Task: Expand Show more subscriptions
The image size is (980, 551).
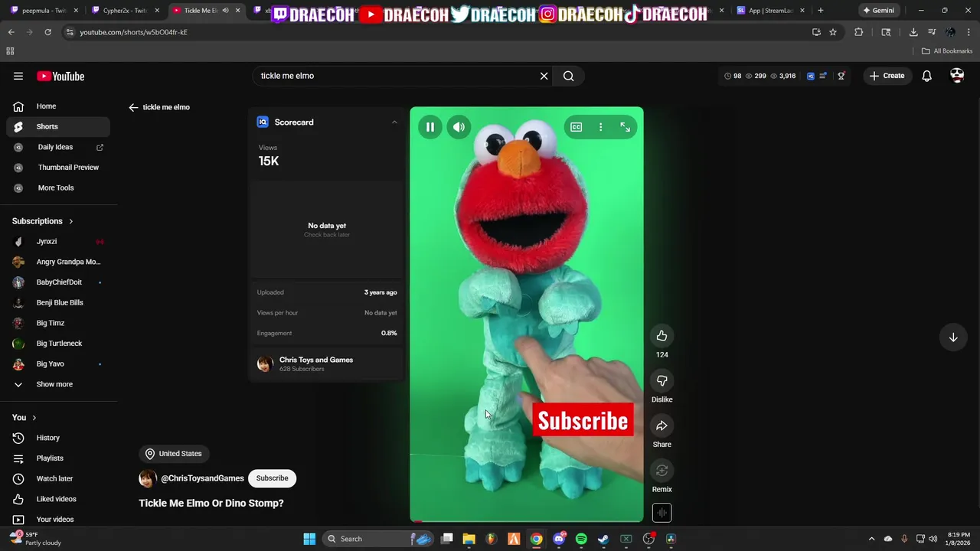Action: pos(58,384)
